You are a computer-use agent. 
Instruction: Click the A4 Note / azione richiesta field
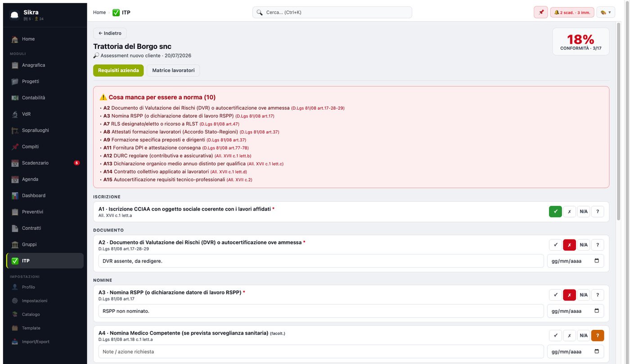coord(321,351)
